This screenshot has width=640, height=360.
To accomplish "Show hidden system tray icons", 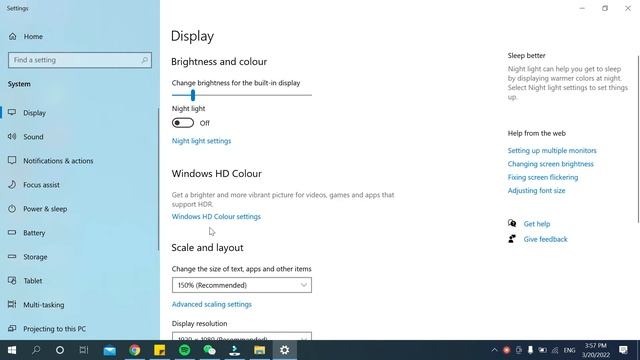I will pos(494,350).
